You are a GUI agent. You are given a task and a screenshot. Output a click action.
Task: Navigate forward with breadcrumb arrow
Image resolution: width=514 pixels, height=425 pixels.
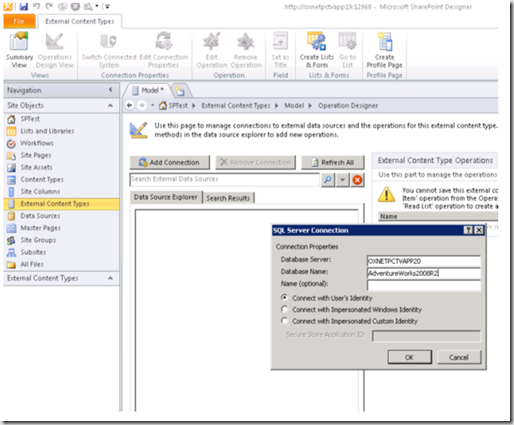[142, 105]
